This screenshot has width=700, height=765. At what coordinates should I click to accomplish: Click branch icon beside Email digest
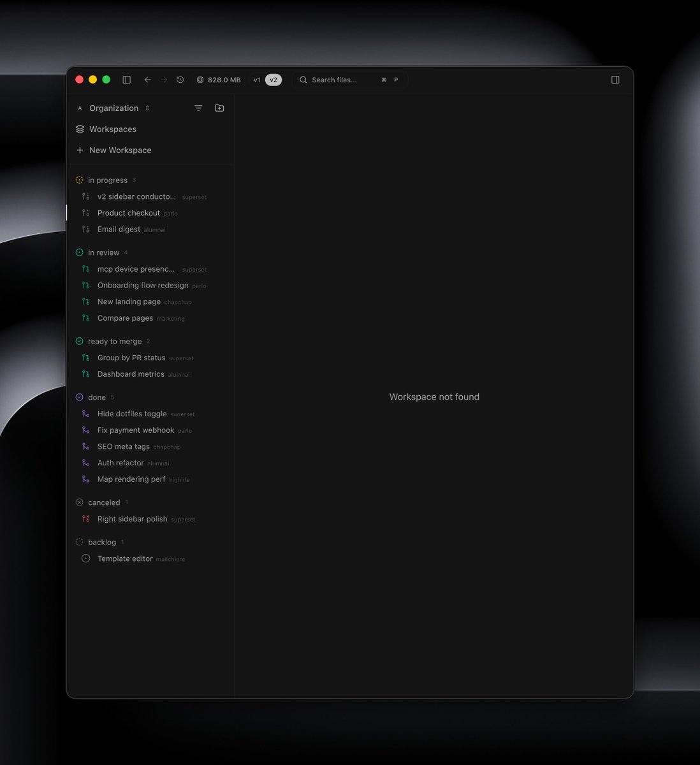pyautogui.click(x=86, y=229)
